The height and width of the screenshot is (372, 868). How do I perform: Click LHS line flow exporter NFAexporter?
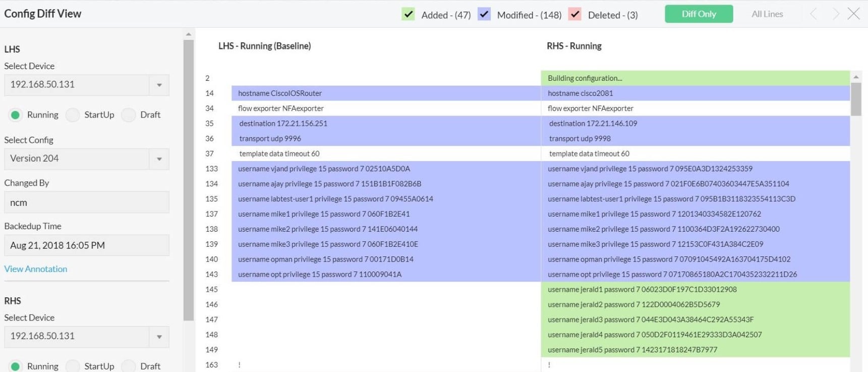[386, 108]
